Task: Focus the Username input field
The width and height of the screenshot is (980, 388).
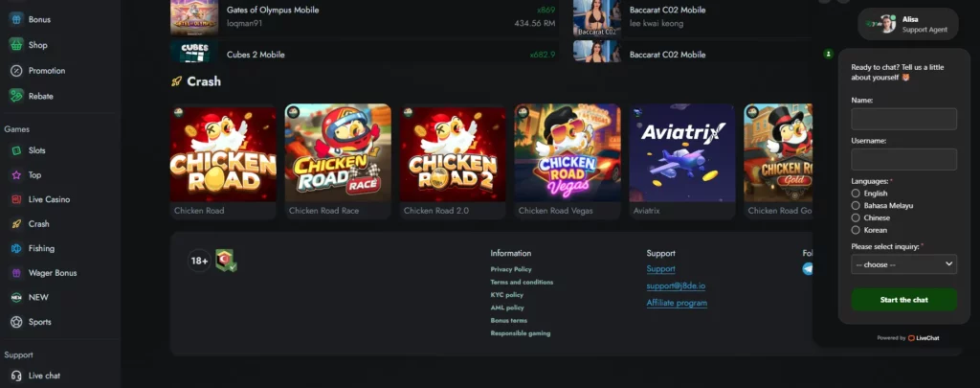Action: 903,160
